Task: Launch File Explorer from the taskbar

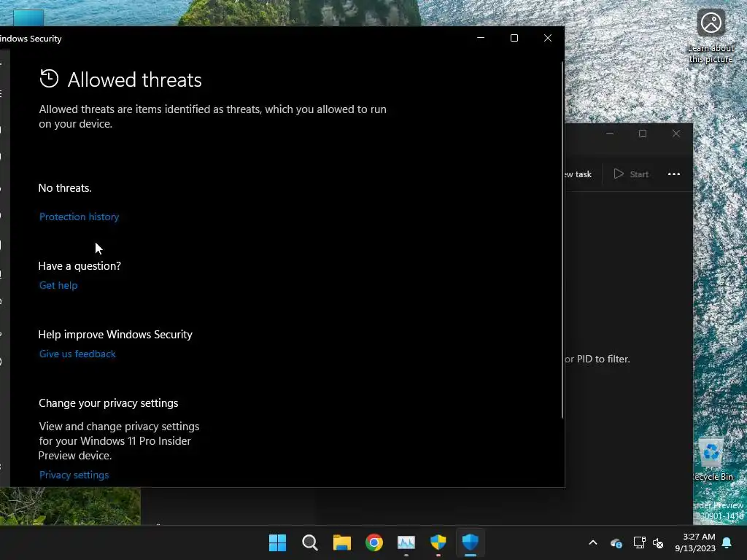Action: coord(341,542)
